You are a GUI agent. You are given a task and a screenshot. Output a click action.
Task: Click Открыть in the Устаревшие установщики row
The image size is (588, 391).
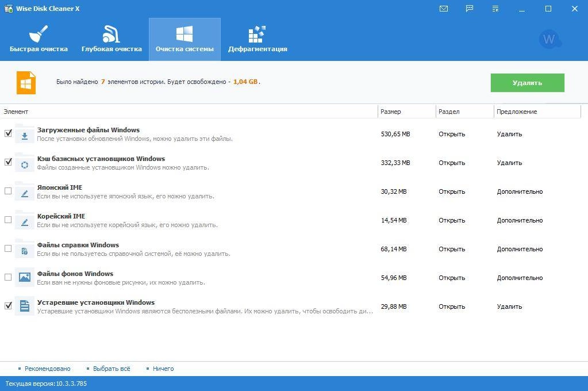(452, 306)
